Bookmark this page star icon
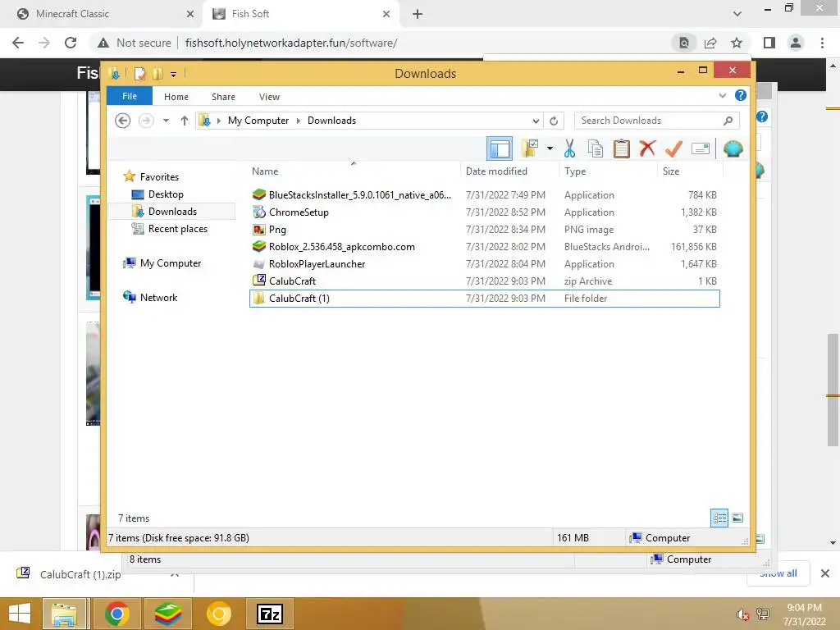This screenshot has height=630, width=840. tap(737, 43)
